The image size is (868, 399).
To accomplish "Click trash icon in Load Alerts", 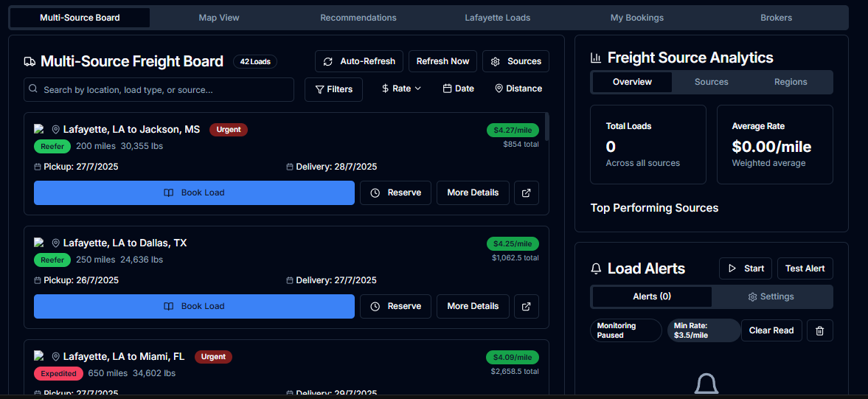I will 819,330.
